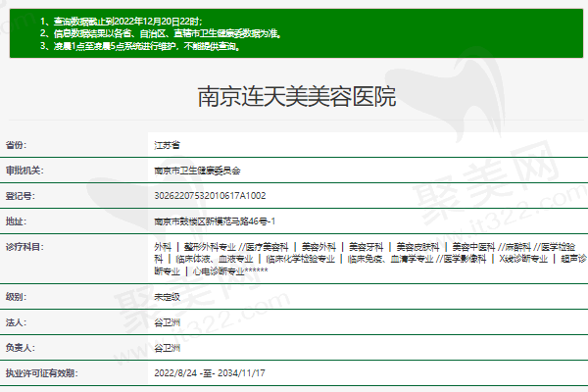Select the 江苏省 province value

point(168,144)
